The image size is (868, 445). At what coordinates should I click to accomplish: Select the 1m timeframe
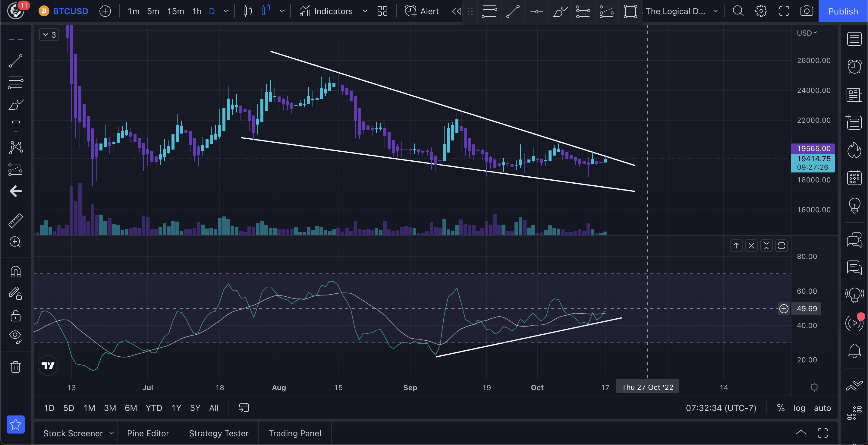134,11
